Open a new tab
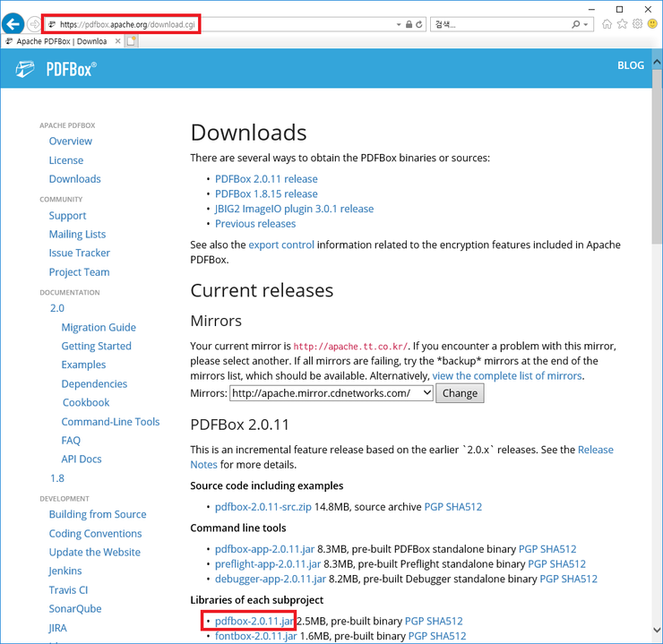Screen dimensions: 663x644 [x=132, y=41]
